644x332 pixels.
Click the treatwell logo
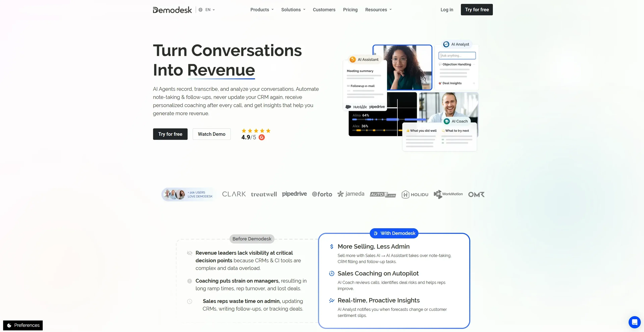pyautogui.click(x=264, y=194)
